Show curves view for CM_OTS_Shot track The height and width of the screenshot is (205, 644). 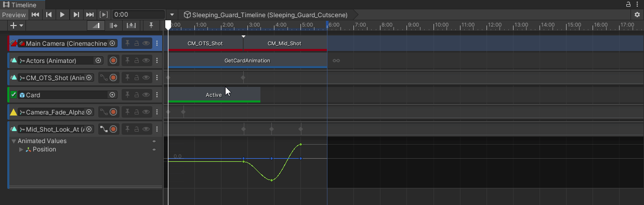[x=103, y=78]
